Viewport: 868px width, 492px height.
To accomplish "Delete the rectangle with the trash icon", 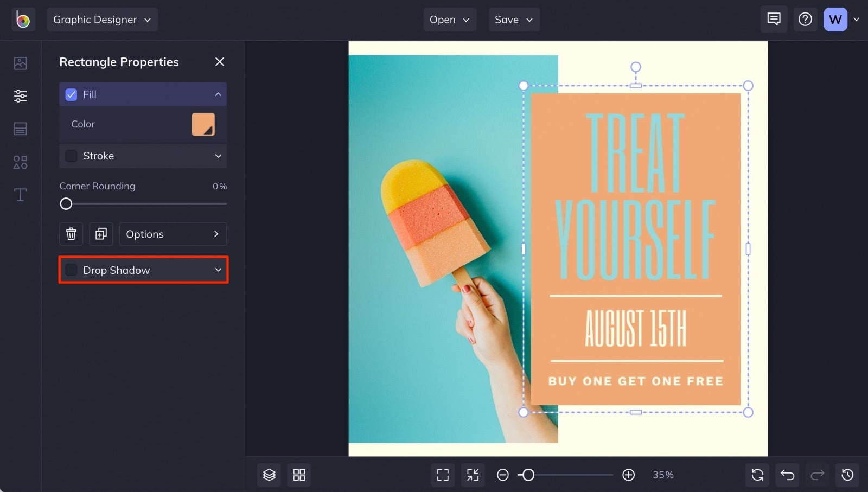I will (x=71, y=234).
